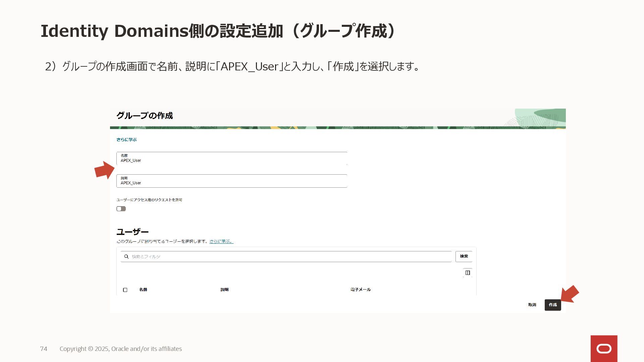Open the さらに学ぶ link in ユーザー section
Viewport: 644px width, 362px height.
pyautogui.click(x=221, y=241)
